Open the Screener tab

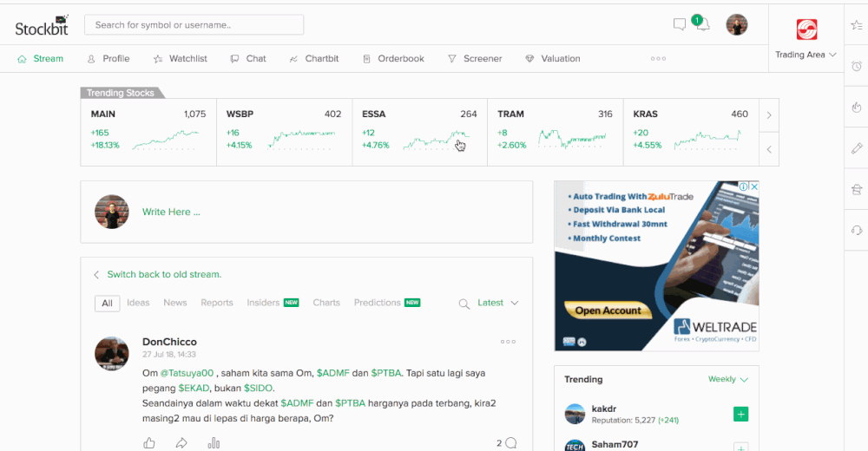[x=475, y=59]
